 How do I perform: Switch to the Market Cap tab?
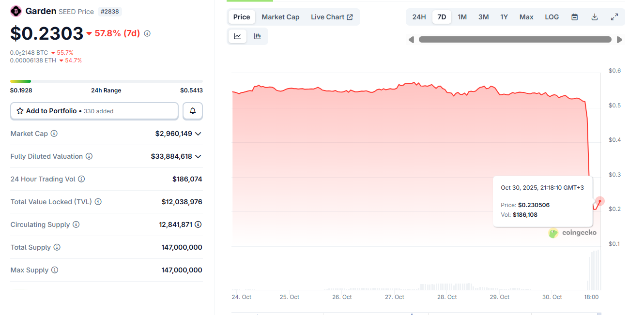(280, 16)
